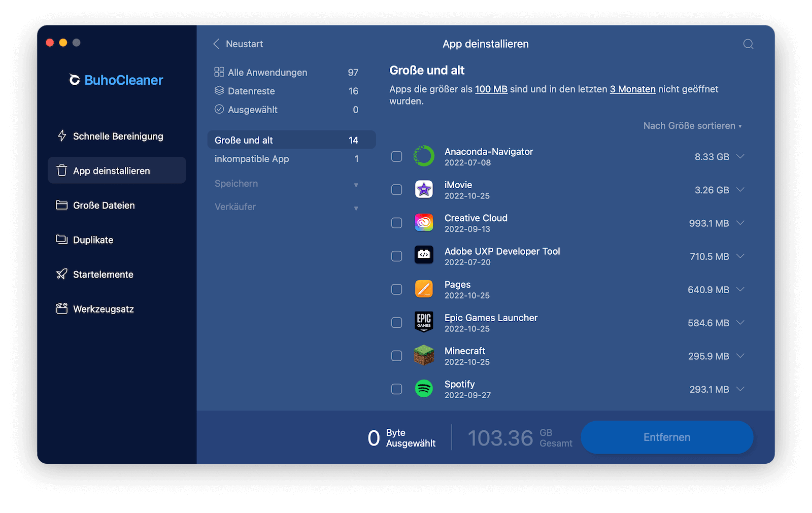The height and width of the screenshot is (513, 812).
Task: Click the rocket icon for Startelemente
Action: coord(62,274)
